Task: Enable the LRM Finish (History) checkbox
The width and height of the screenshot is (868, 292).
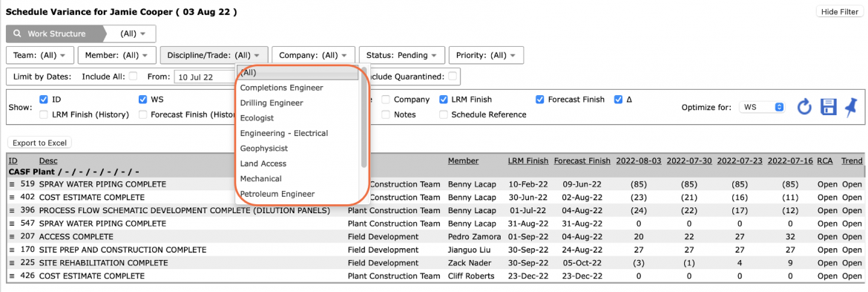Action: pos(45,114)
